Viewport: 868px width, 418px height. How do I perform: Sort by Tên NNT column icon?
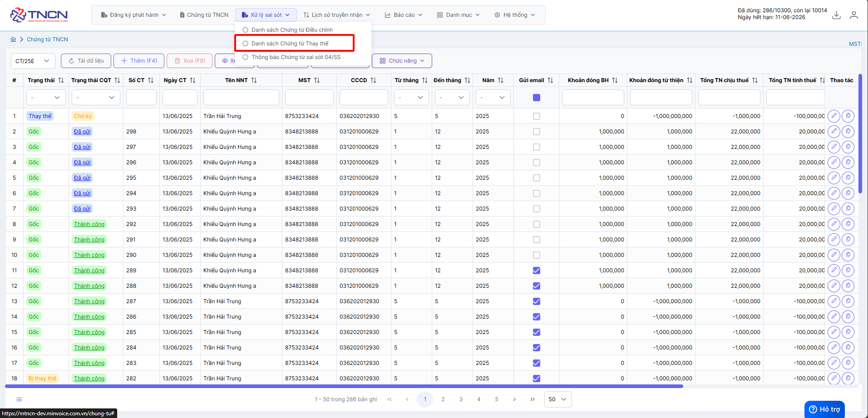coord(254,80)
